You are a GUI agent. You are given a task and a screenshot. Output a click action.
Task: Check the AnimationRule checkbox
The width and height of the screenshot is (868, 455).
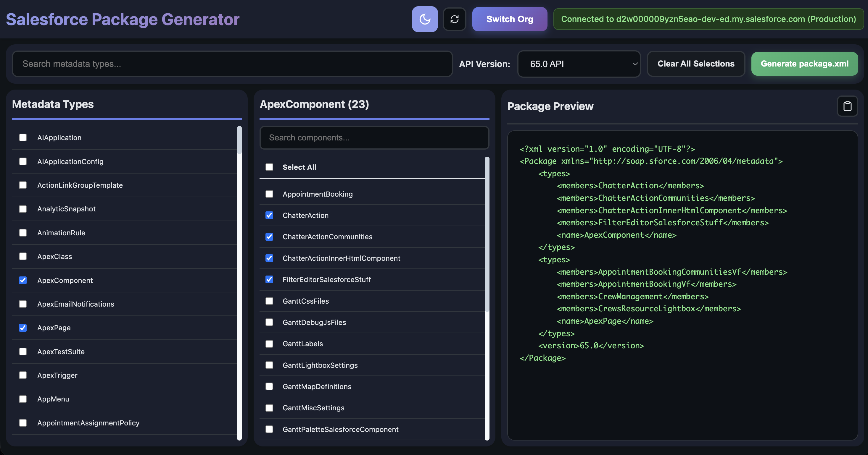click(23, 233)
